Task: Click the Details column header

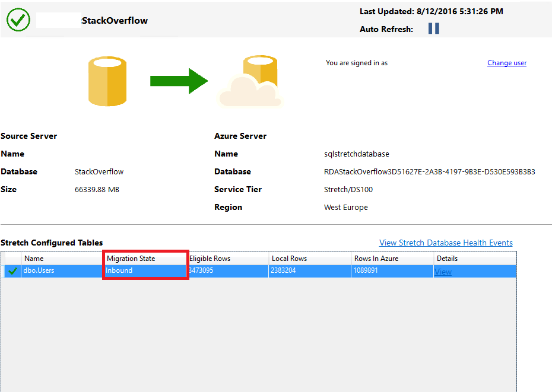Action: (475, 259)
